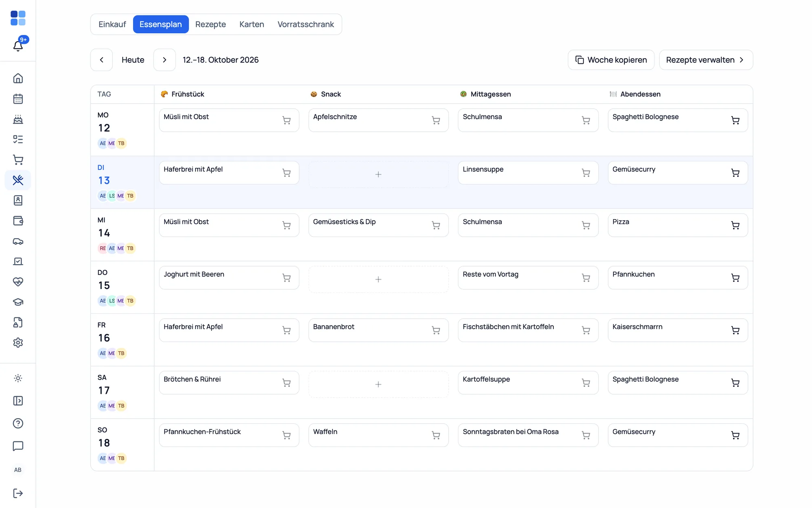Open the graduation cap icon in sidebar
The image size is (812, 508).
click(x=18, y=302)
